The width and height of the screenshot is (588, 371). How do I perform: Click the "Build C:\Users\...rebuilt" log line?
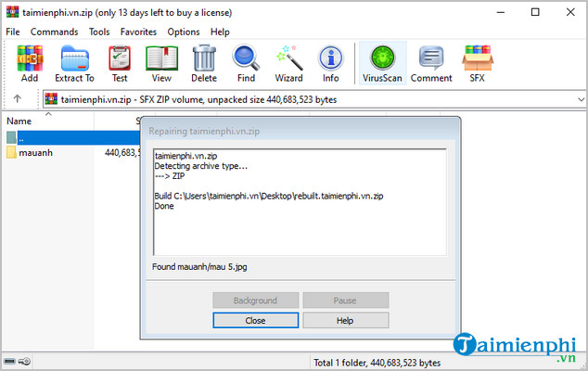(x=269, y=196)
